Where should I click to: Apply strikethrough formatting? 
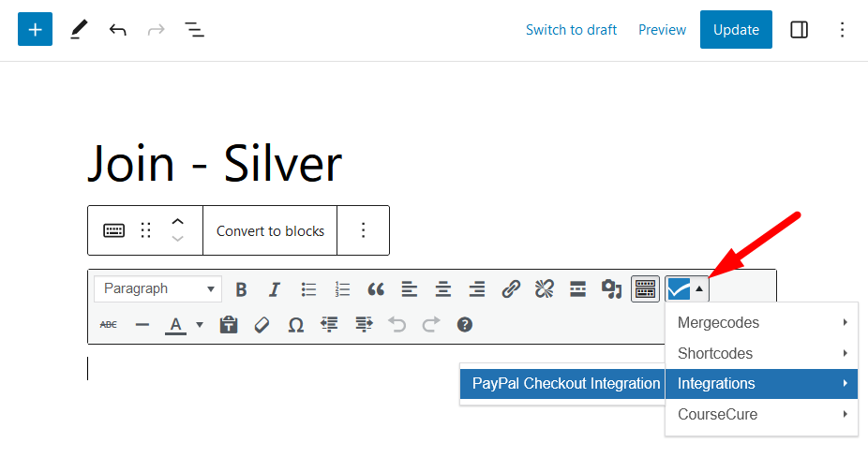tap(109, 325)
